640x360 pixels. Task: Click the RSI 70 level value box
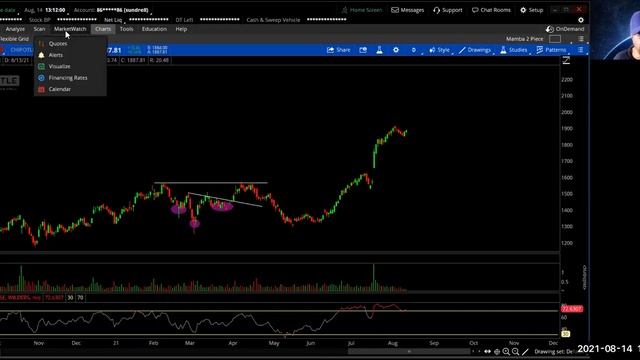[x=80, y=298]
